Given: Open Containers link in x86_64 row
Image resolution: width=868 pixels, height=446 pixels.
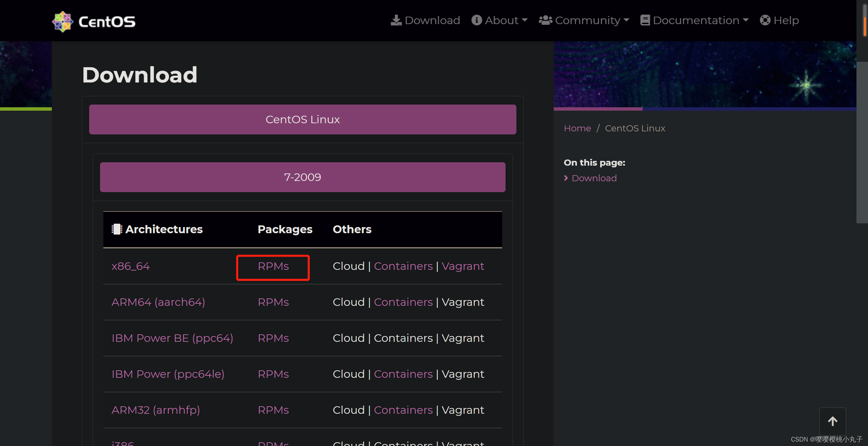Looking at the screenshot, I should coord(403,266).
